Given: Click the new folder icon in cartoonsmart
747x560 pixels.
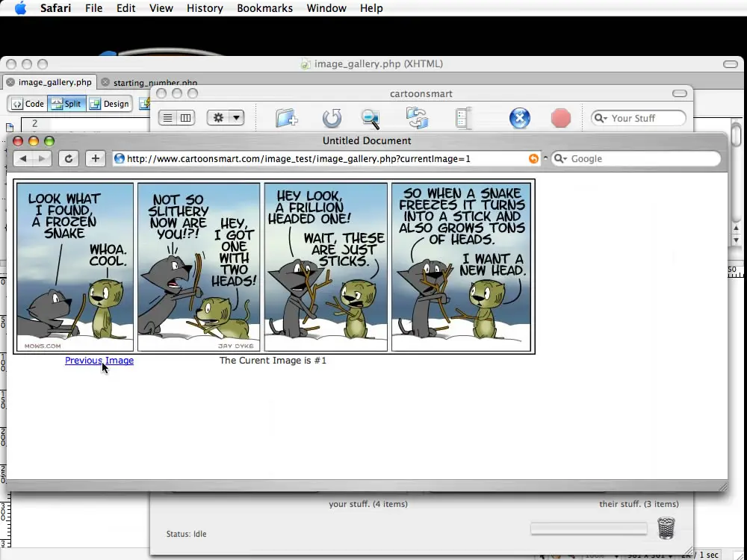Looking at the screenshot, I should [x=287, y=118].
